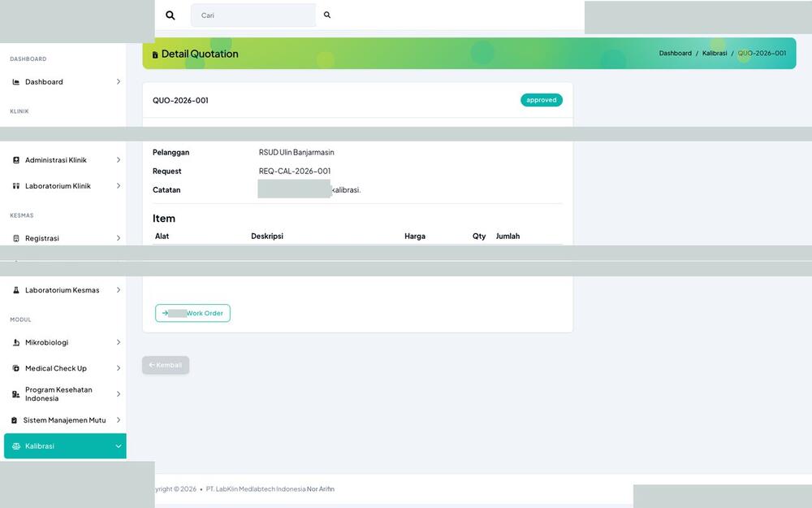Collapse the Kalibrasi menu chevron
Screen dimensions: 812x508
[x=118, y=446]
